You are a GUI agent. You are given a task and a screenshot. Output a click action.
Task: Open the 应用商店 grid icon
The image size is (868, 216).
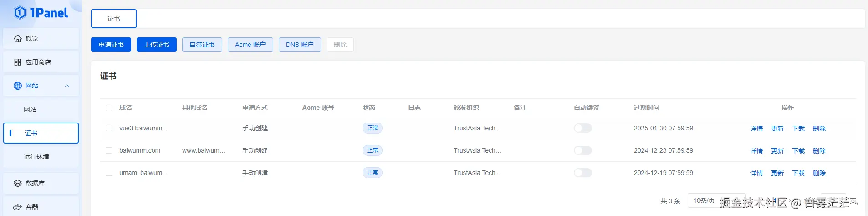click(x=18, y=62)
